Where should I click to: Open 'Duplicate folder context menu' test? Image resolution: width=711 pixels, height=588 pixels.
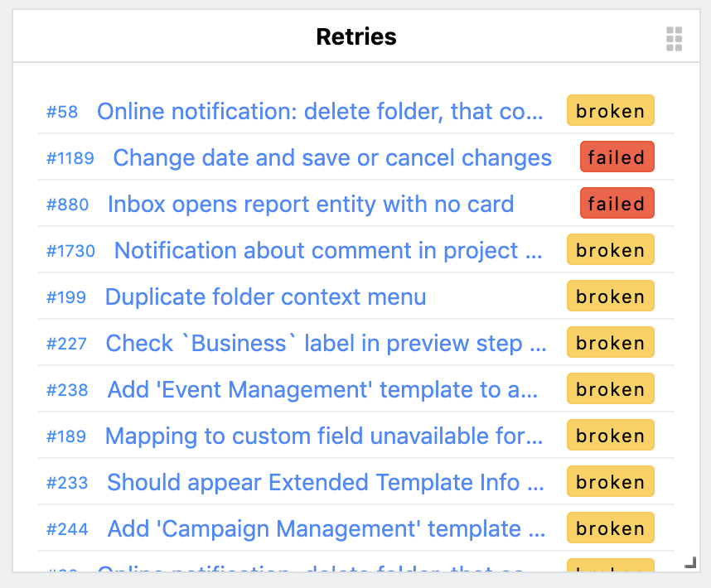pos(266,296)
